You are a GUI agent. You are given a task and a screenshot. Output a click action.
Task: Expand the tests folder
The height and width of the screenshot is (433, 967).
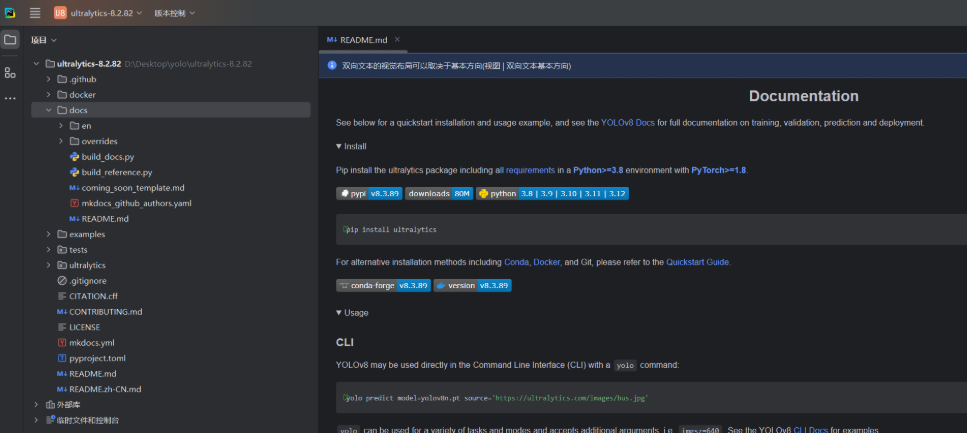[x=48, y=250]
